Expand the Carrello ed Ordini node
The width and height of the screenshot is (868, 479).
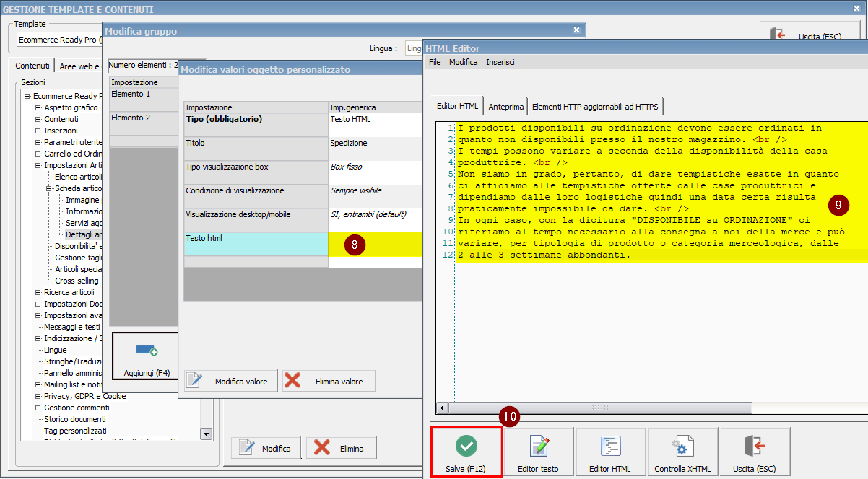pos(38,154)
